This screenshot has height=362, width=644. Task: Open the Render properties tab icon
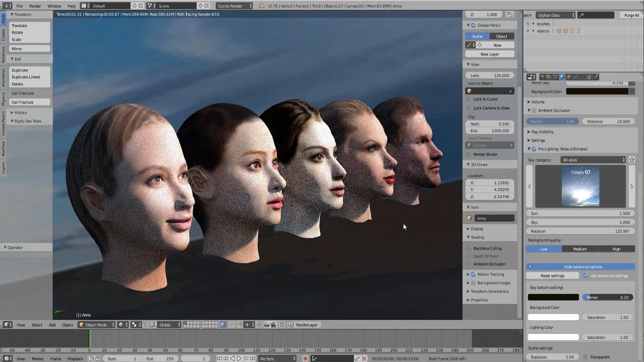(x=543, y=77)
